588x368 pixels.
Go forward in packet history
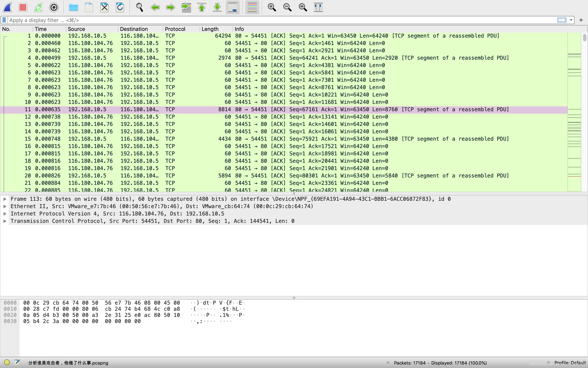coord(170,7)
